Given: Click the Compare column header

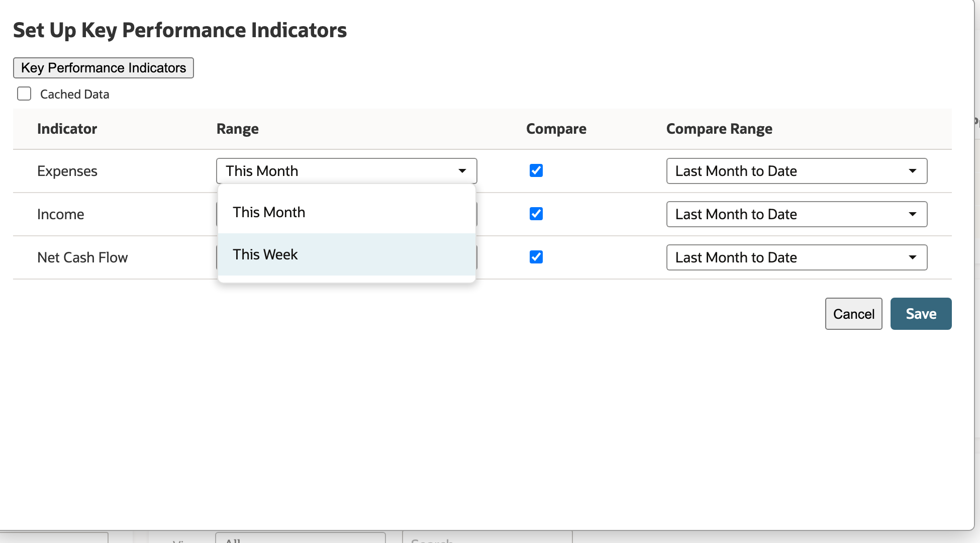Looking at the screenshot, I should (556, 129).
